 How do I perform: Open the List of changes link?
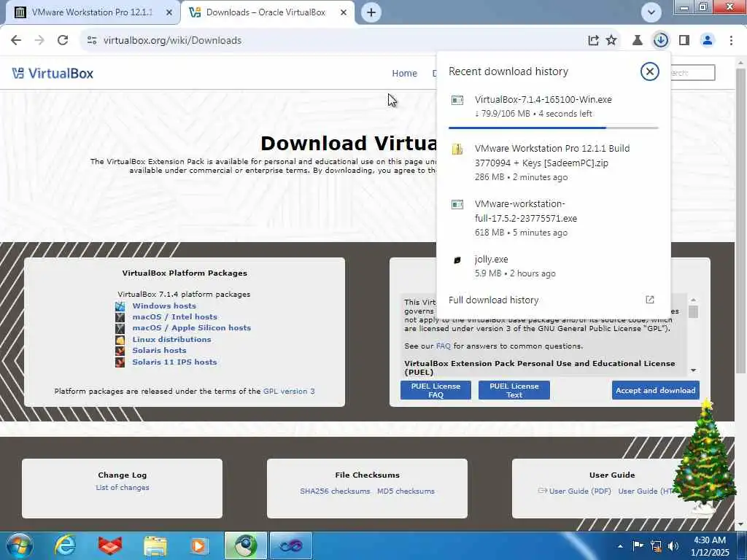[x=123, y=488]
